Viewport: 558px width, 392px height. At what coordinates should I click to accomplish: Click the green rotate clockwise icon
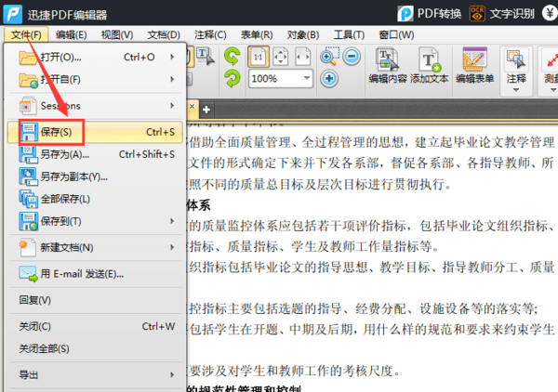(x=232, y=79)
